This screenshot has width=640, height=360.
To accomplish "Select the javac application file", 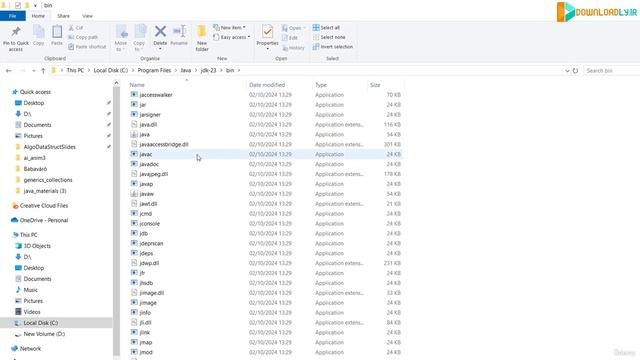I will click(x=265, y=154).
